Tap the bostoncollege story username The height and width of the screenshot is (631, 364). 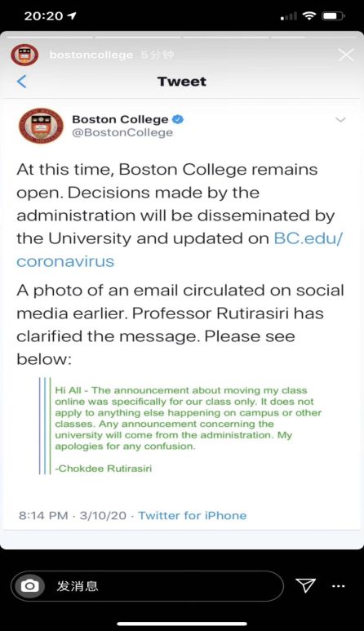91,55
